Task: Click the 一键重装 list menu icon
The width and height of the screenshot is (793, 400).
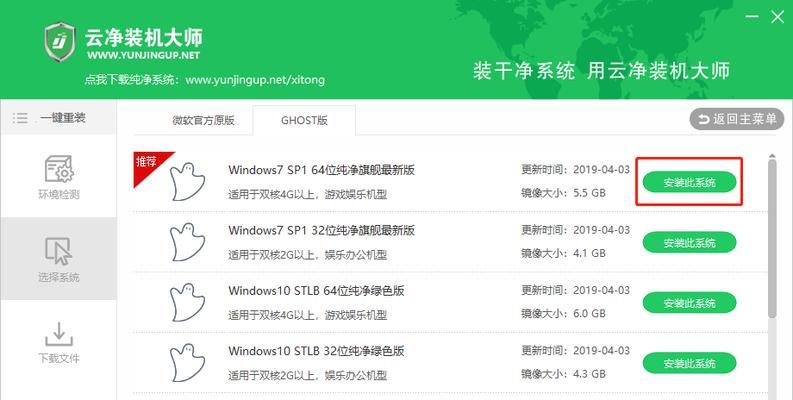Action: (x=20, y=118)
